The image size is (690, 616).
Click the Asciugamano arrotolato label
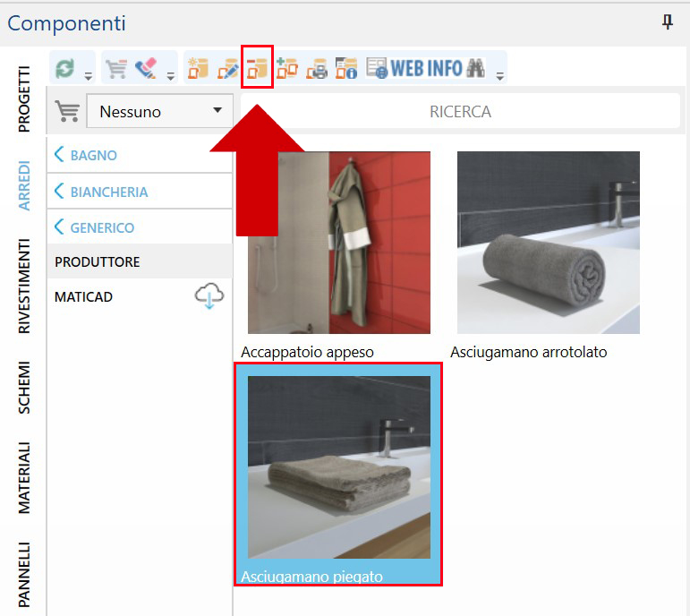[x=529, y=352]
